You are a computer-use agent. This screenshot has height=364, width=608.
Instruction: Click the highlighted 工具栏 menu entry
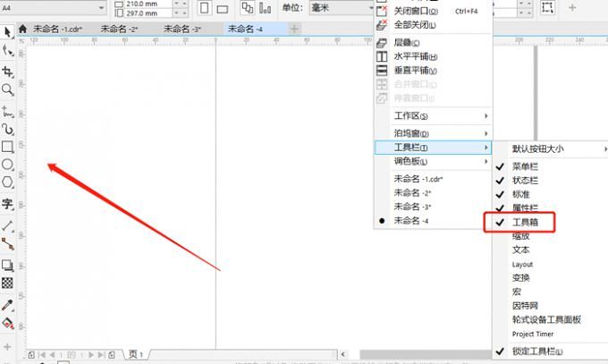click(433, 148)
